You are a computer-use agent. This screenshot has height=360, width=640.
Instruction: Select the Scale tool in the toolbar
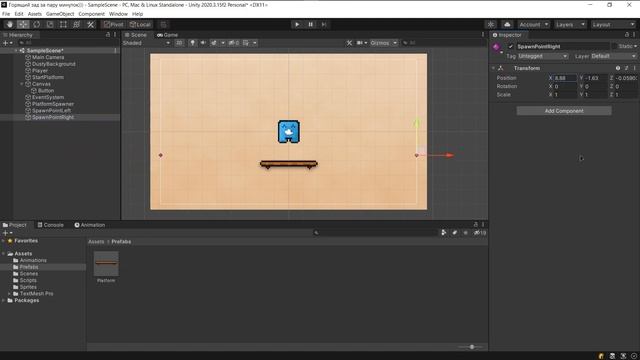point(50,24)
